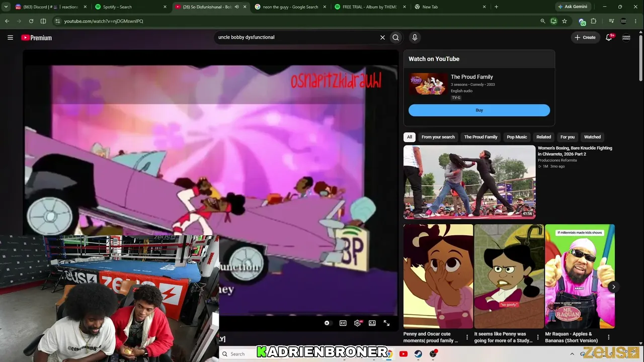
Task: Switch to the FREE TRIAL album tab
Action: point(370,7)
